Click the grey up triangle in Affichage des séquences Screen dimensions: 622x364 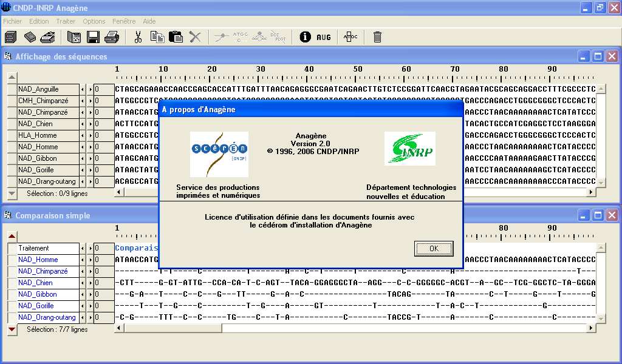[12, 77]
